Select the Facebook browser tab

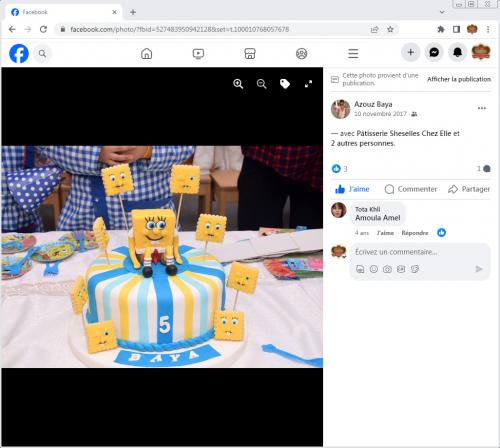click(x=63, y=12)
